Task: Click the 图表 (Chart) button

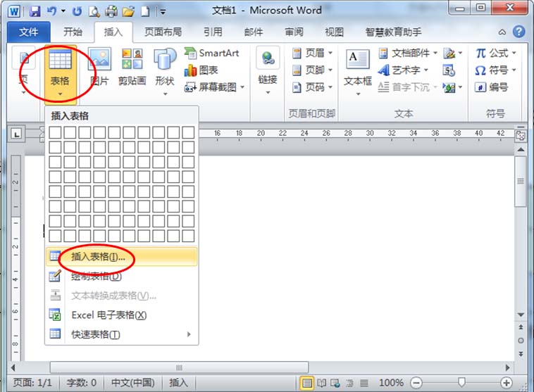Action: coord(201,70)
